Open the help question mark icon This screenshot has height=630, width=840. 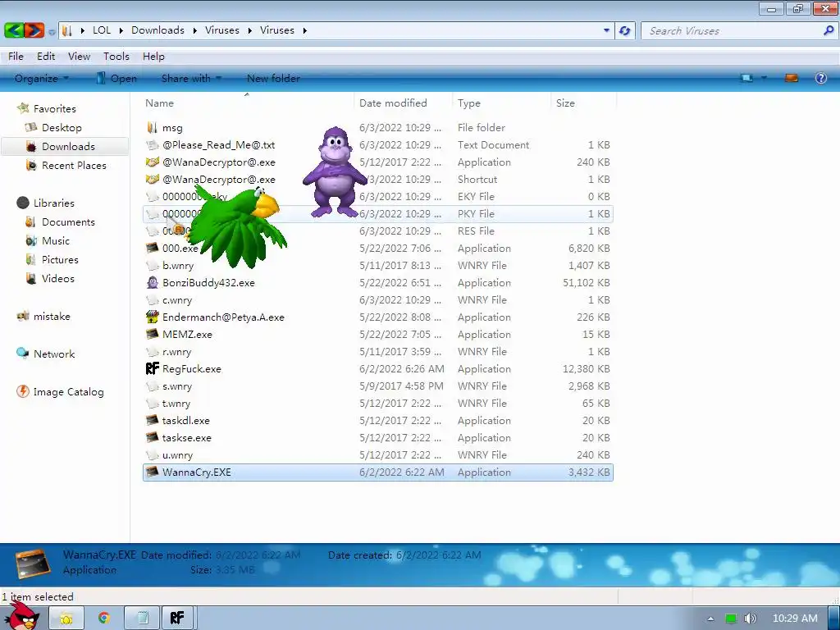820,78
